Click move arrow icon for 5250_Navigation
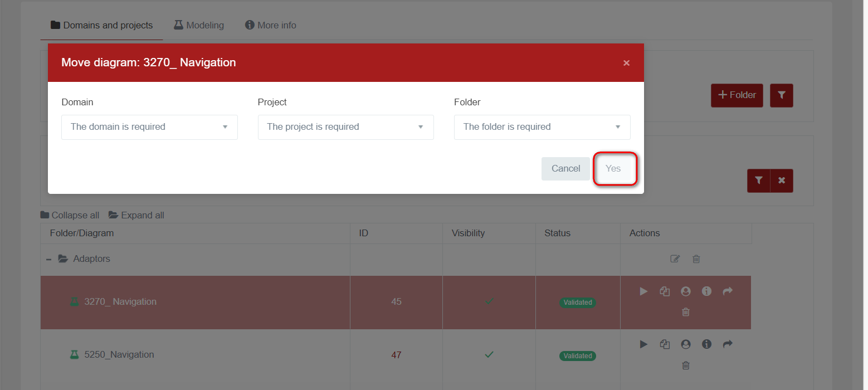 point(728,344)
